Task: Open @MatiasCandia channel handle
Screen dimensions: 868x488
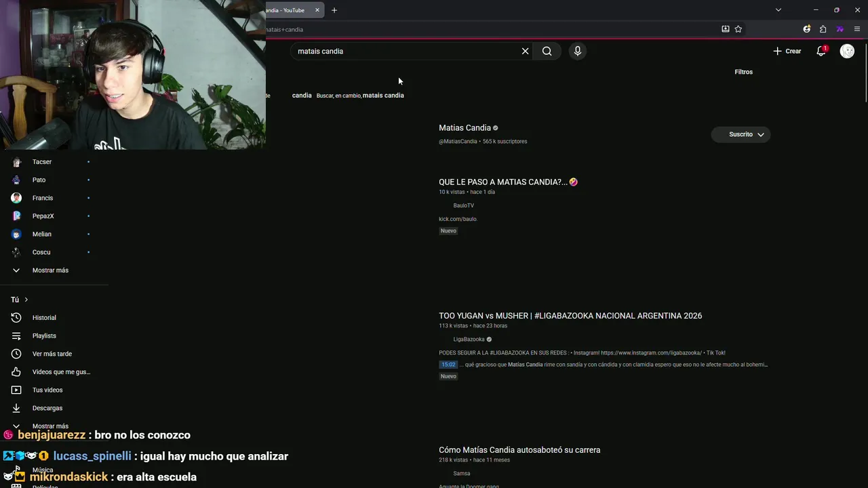Action: 458,142
